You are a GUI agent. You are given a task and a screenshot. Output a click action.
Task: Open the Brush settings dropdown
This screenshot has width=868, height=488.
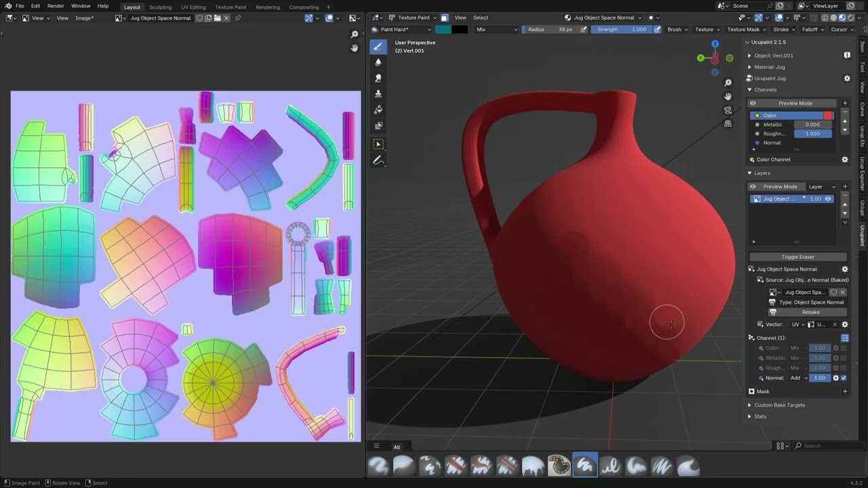(677, 29)
